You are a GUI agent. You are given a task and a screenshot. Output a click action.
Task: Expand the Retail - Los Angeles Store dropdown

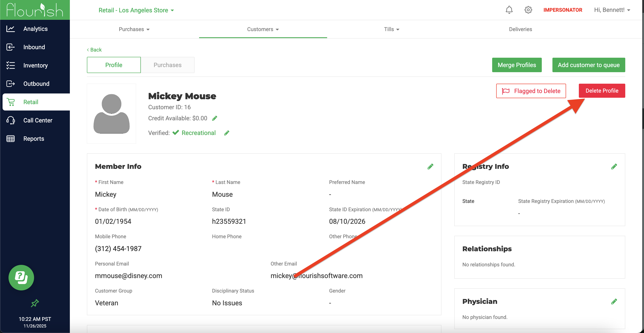click(x=136, y=10)
